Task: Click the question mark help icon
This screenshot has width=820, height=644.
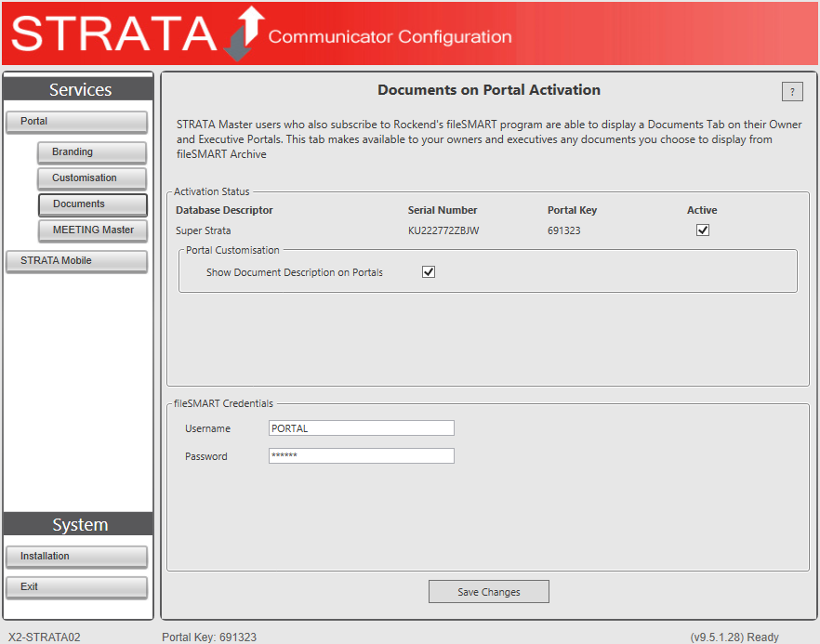Action: (792, 91)
